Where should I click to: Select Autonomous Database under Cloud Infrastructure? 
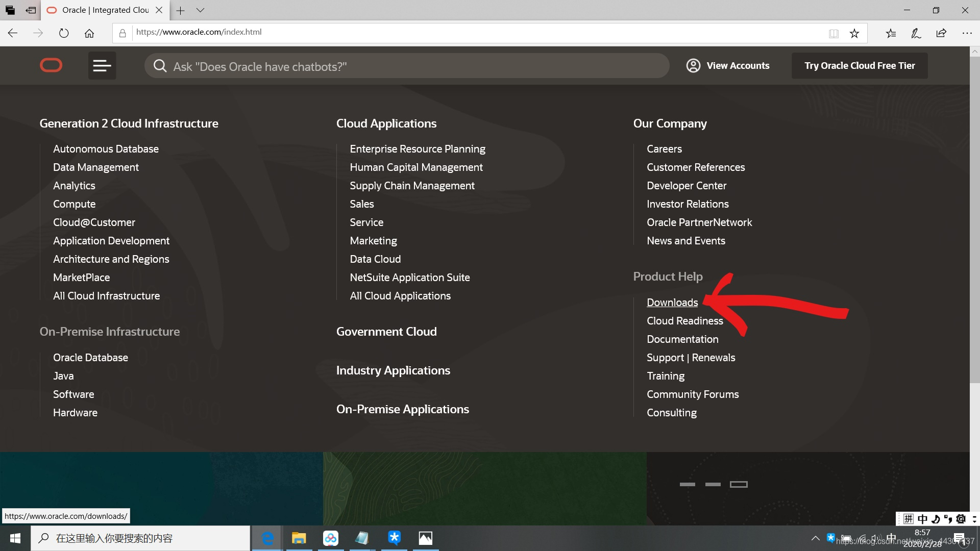coord(106,148)
